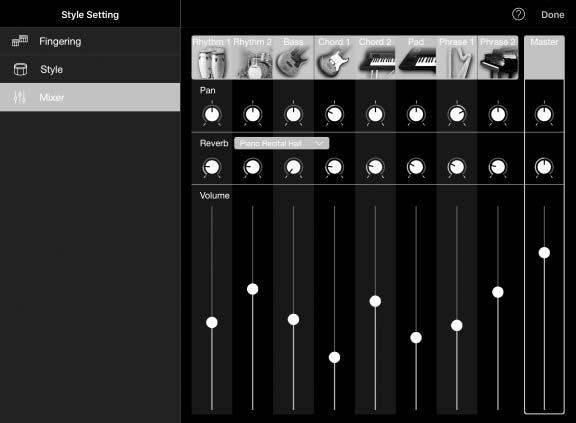
Task: Select the Bass guitar channel
Action: pos(294,57)
